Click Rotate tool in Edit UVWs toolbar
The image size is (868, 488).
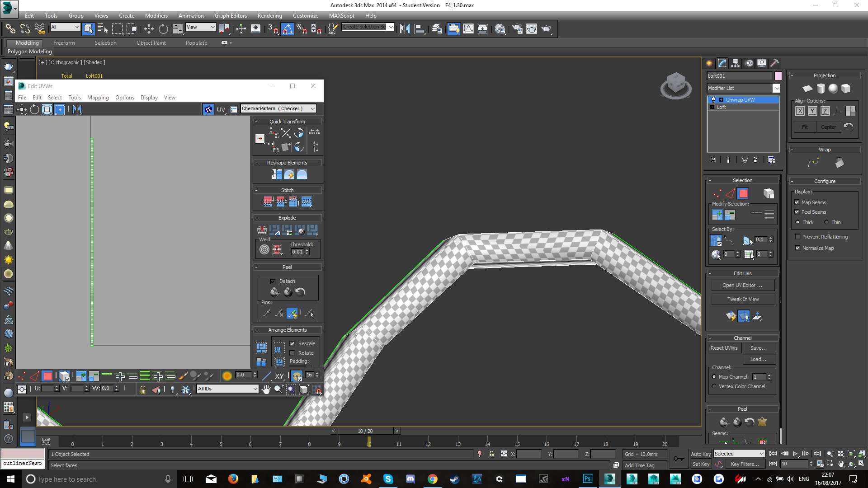pos(34,109)
